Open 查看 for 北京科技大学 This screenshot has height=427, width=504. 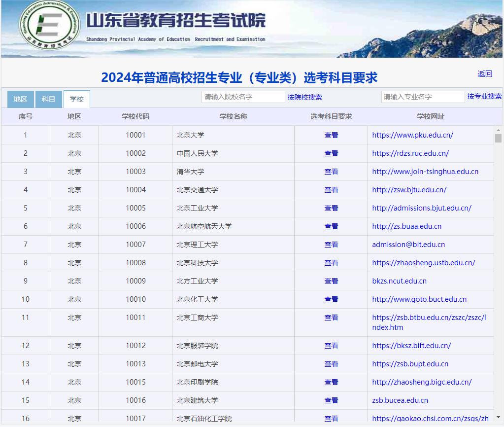(331, 263)
